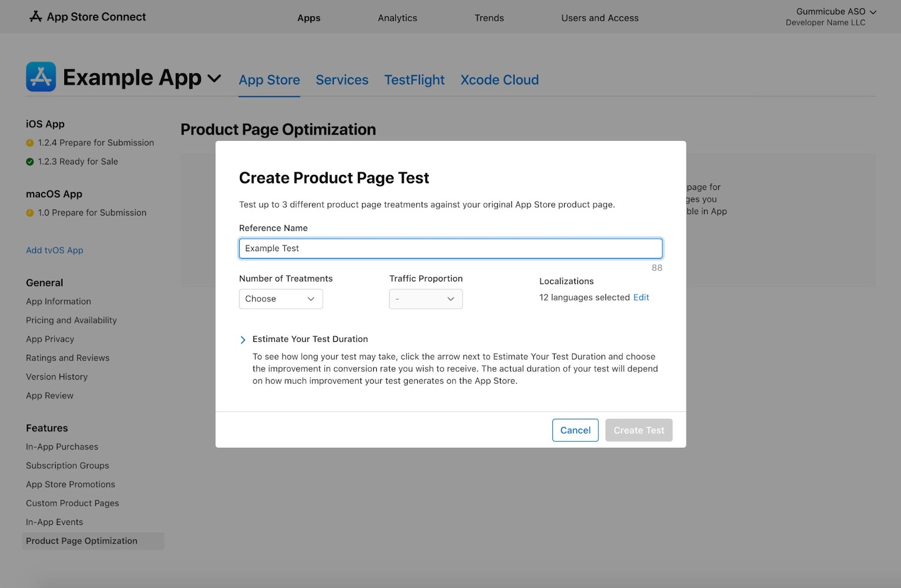Image resolution: width=901 pixels, height=588 pixels.
Task: Switch to the Xcode Cloud tab
Action: [499, 80]
